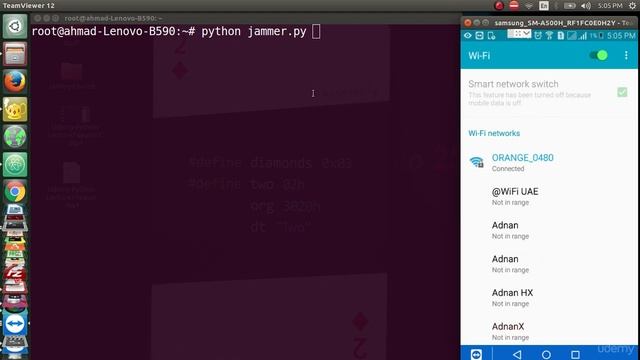This screenshot has height=360, width=640.
Task: Click the eye icon in phone status bar
Action: coord(468,36)
